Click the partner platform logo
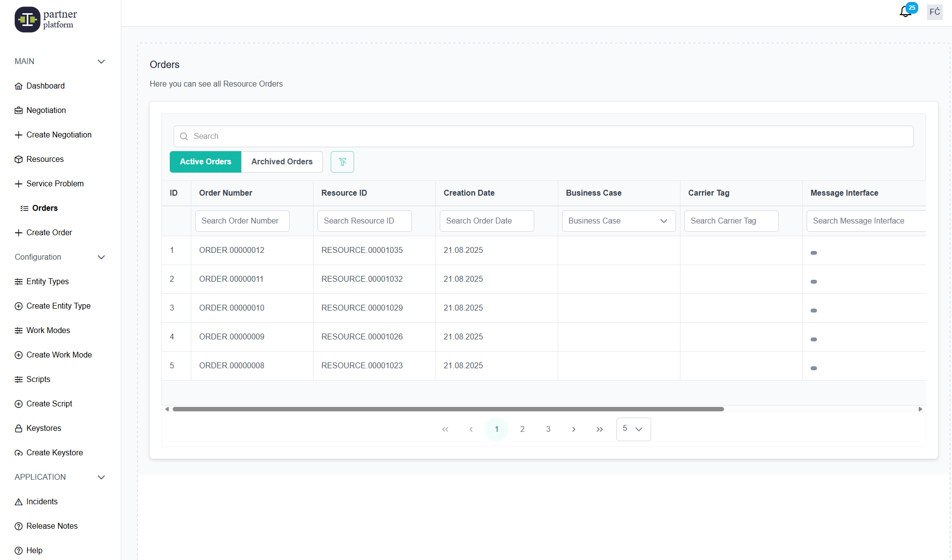Image resolution: width=952 pixels, height=560 pixels. (46, 20)
